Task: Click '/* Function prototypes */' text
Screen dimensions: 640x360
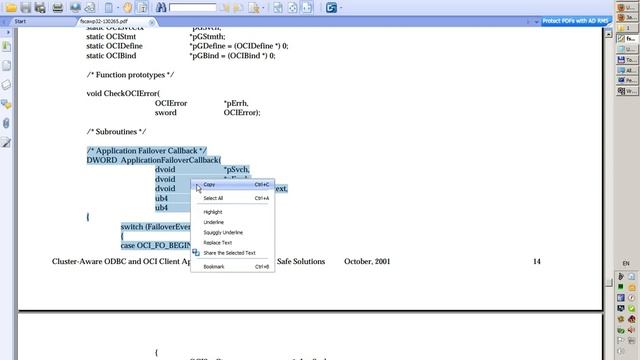Action: pos(130,75)
